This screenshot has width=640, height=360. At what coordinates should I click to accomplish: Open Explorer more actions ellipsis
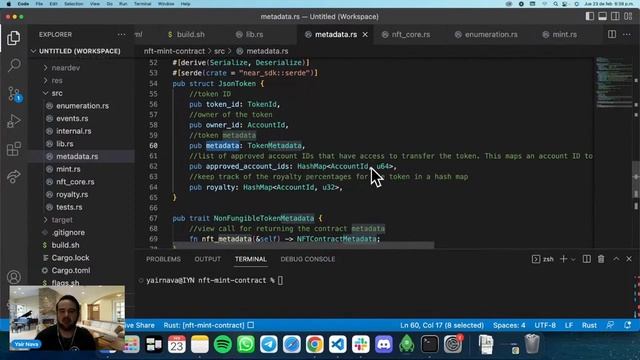[121, 35]
